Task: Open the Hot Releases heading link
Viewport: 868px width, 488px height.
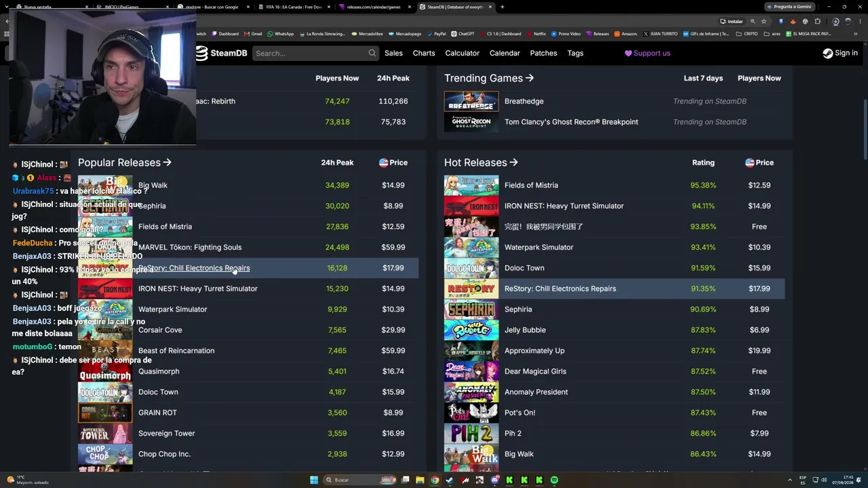Action: coord(481,163)
